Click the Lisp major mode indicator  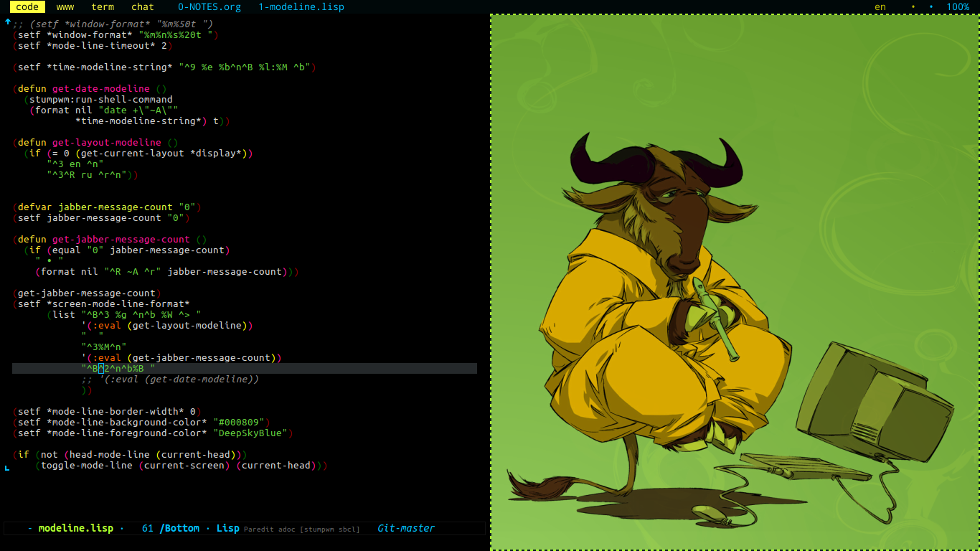tap(227, 528)
